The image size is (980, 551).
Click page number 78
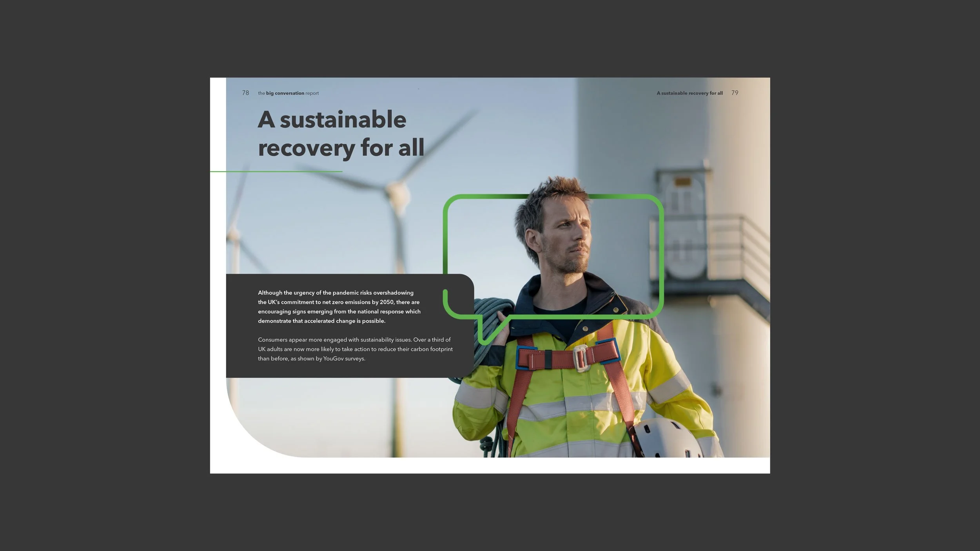click(x=245, y=93)
